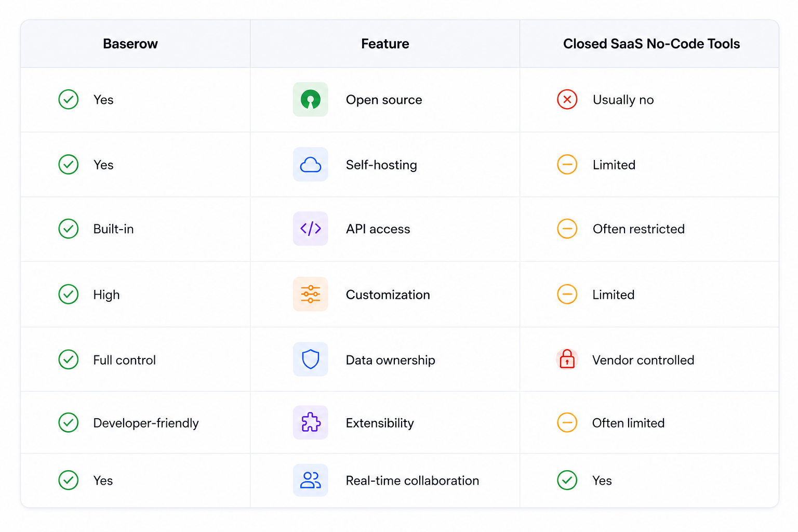The width and height of the screenshot is (798, 532).
Task: Click the Open source feature label
Action: [384, 100]
